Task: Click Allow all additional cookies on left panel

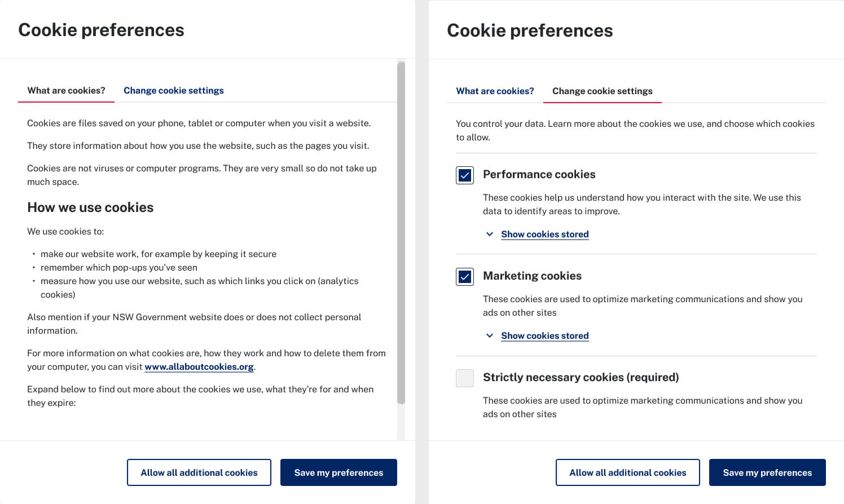Action: pos(199,472)
